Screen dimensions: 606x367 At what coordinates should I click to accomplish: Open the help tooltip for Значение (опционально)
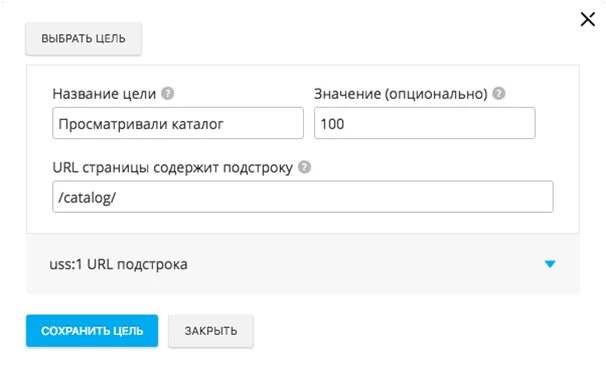(499, 93)
